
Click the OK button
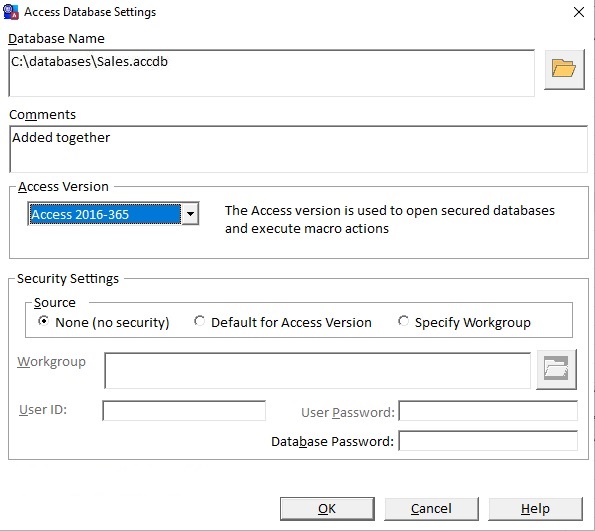tap(327, 509)
